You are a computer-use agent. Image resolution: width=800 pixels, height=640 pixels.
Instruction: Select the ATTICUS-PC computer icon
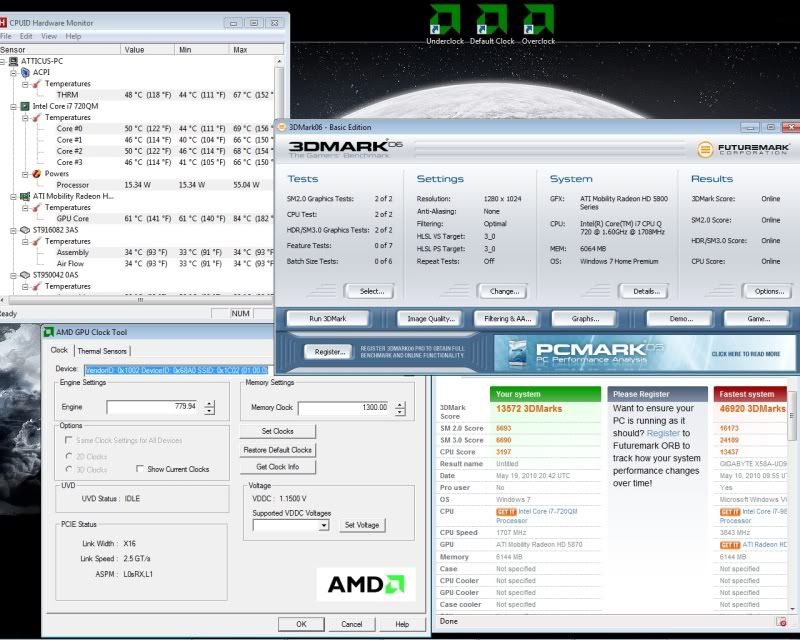14,61
